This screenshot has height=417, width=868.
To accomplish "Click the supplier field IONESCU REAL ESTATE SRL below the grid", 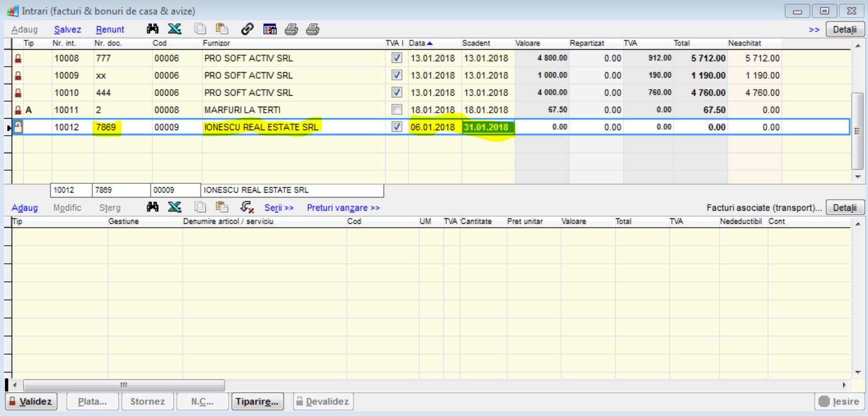I will click(x=292, y=190).
